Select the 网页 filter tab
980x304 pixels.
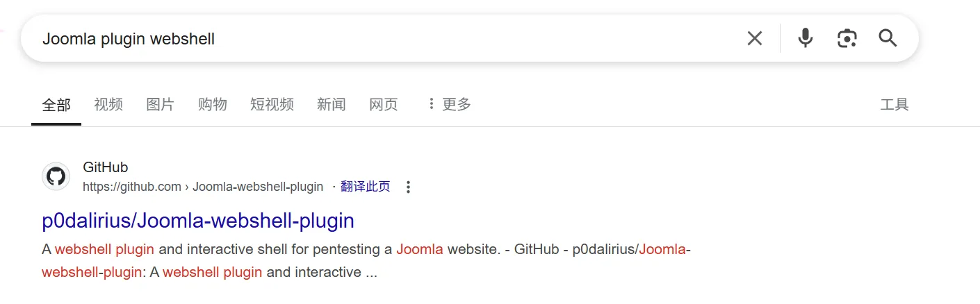[384, 105]
